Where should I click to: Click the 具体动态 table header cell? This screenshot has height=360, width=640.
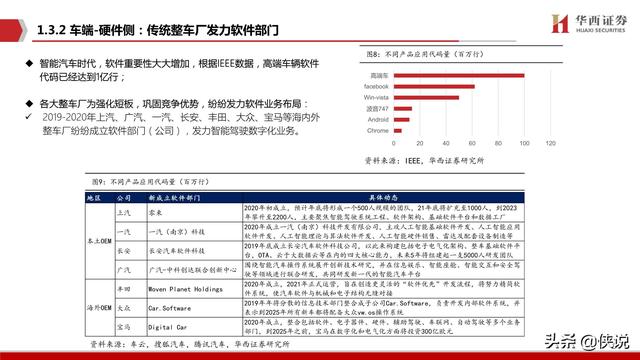[x=383, y=198]
